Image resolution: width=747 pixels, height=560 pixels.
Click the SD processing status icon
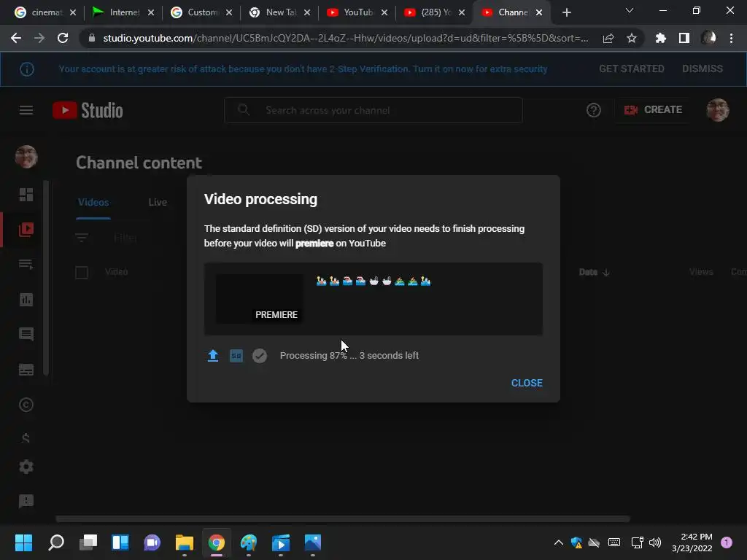[236, 356]
